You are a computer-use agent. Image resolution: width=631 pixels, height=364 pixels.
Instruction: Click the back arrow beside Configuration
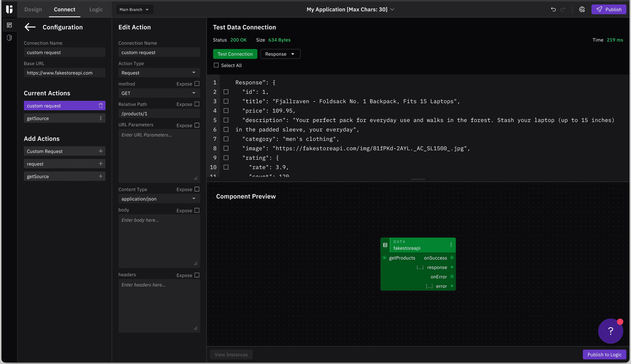(x=30, y=27)
